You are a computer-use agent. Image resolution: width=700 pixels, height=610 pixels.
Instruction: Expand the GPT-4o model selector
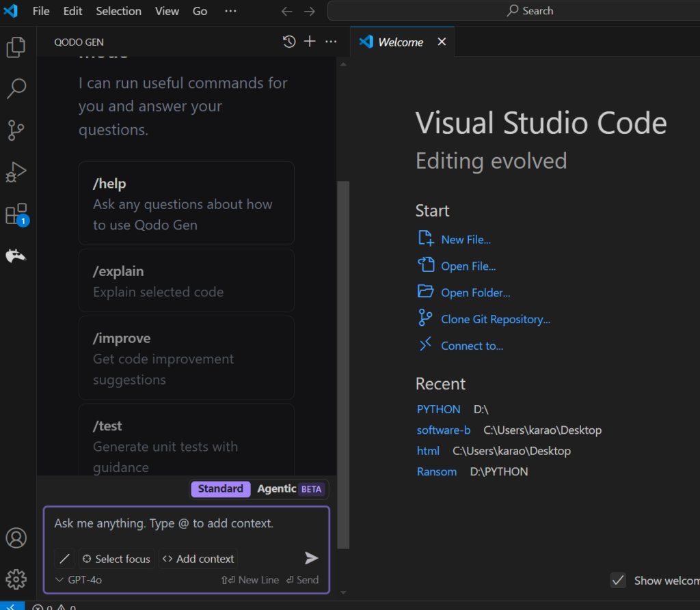[x=79, y=580]
